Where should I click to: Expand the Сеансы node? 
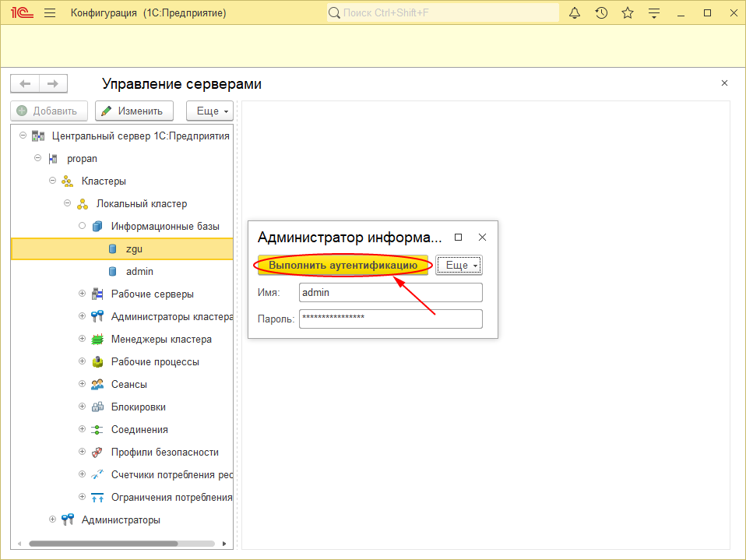82,383
